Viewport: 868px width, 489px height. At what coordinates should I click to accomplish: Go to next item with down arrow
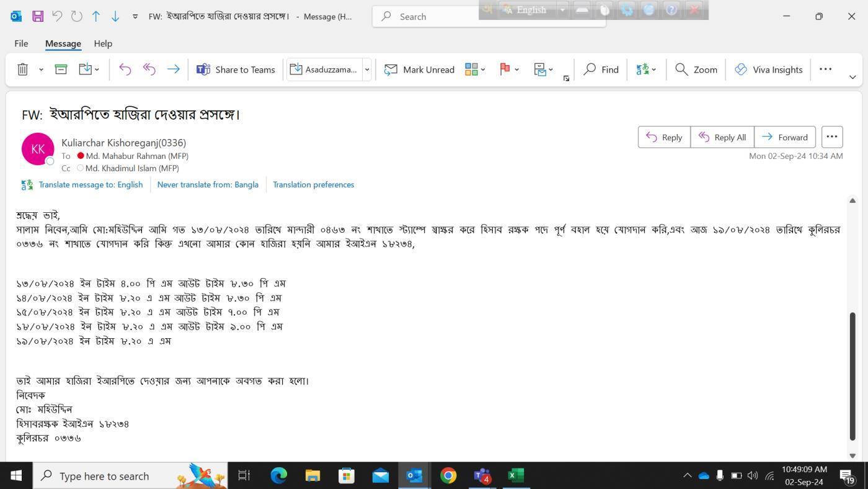(x=115, y=16)
